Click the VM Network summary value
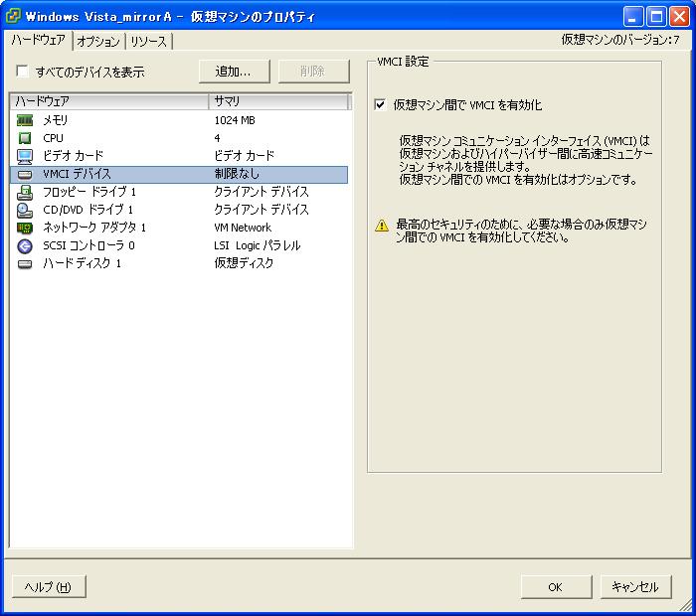This screenshot has width=696, height=616. pos(243,228)
